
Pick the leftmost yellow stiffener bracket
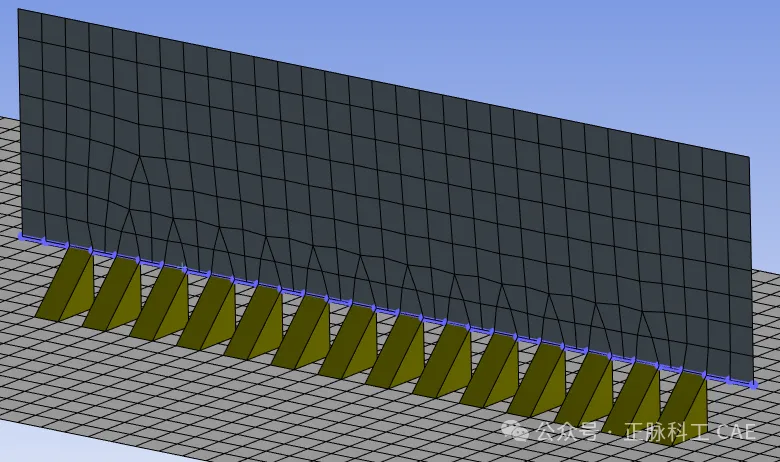coord(67,285)
